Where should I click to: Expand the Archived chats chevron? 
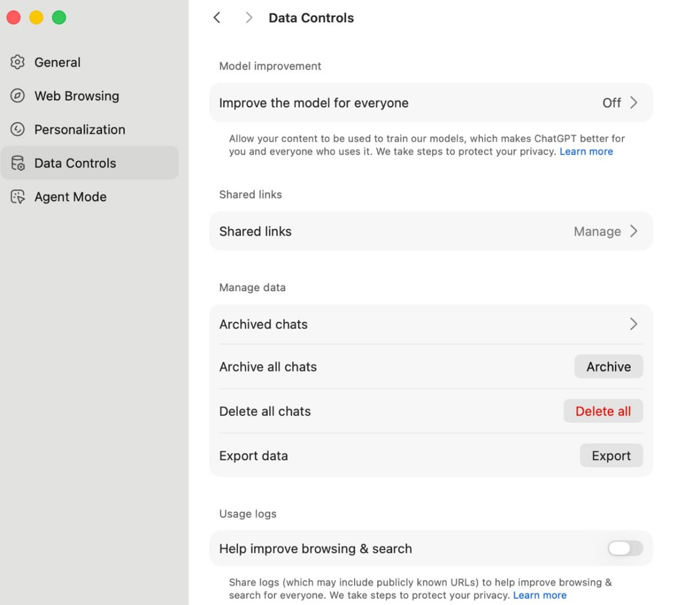coord(634,324)
